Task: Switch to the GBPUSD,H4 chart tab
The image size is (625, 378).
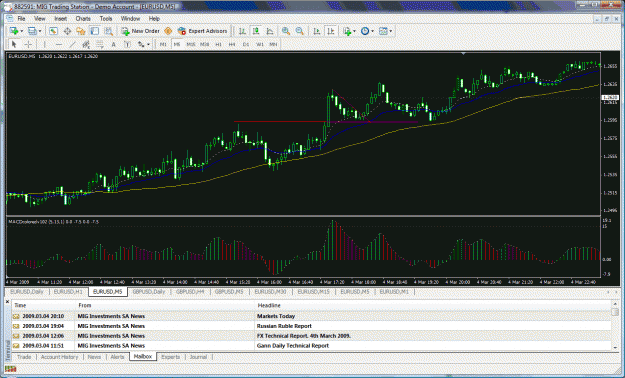Action: pos(190,292)
